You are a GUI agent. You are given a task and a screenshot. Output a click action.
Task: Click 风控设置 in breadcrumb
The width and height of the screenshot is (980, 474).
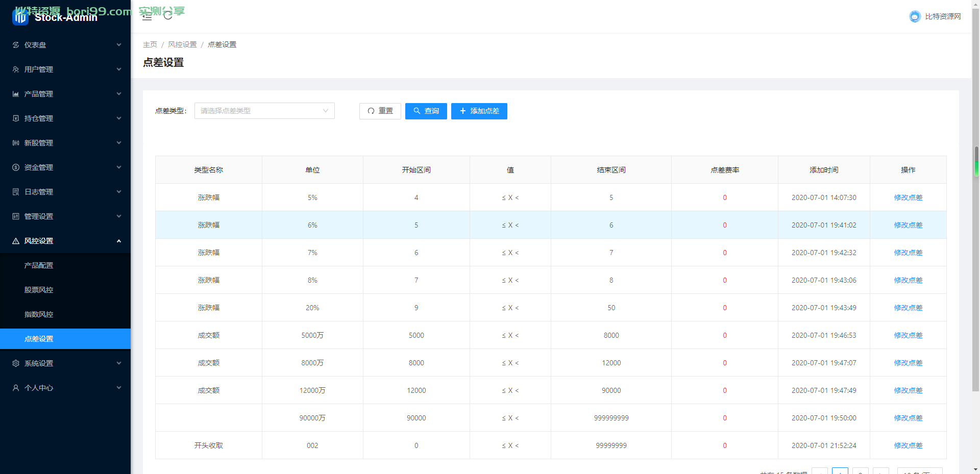point(182,44)
